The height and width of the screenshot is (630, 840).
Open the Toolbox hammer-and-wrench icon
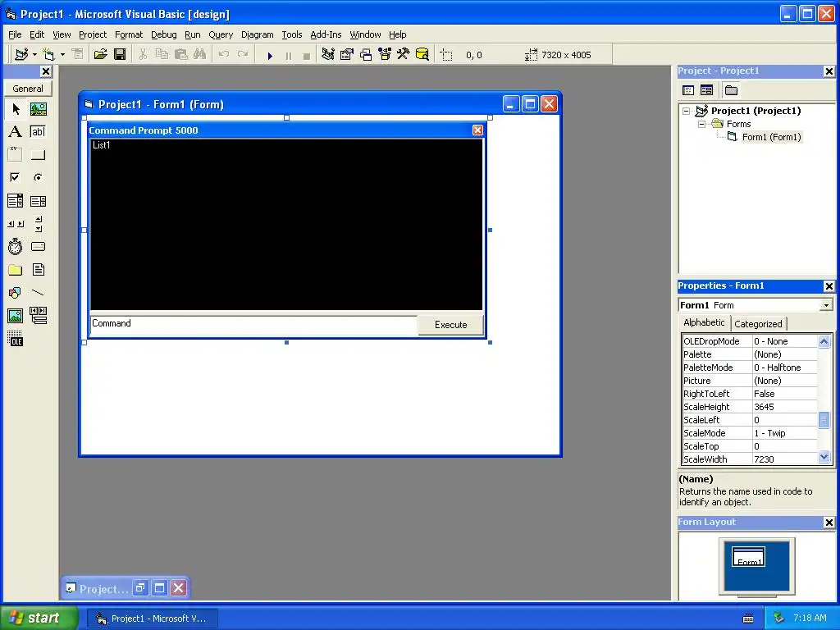(x=403, y=55)
